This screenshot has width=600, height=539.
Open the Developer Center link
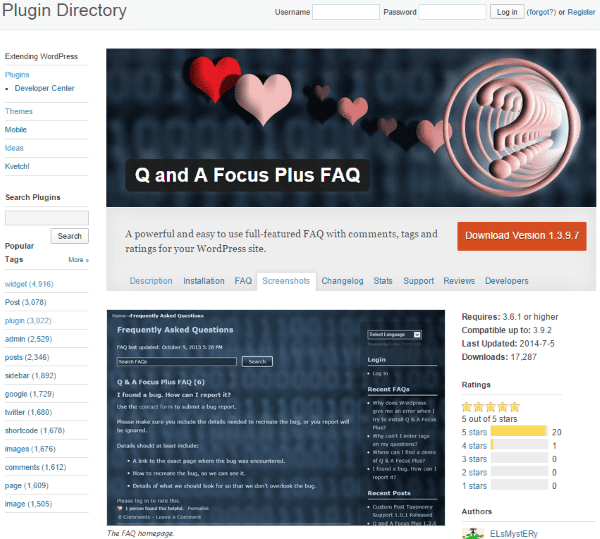(x=44, y=88)
